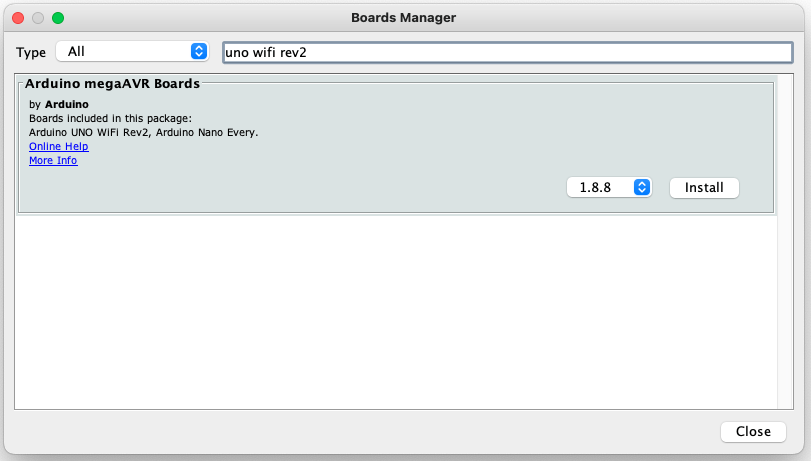Screen dimensions: 811x461
Task: Click the Type label
Action: coord(31,53)
